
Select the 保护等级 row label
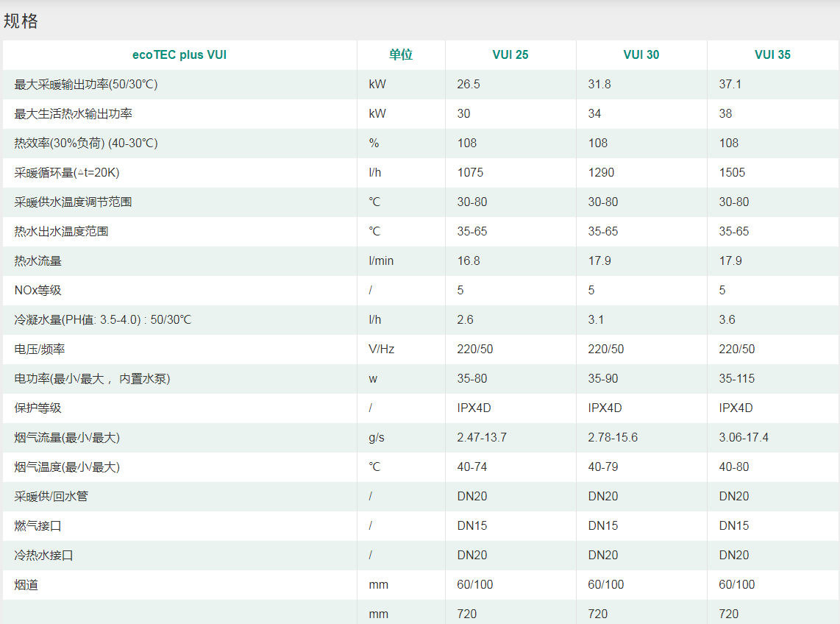38,408
